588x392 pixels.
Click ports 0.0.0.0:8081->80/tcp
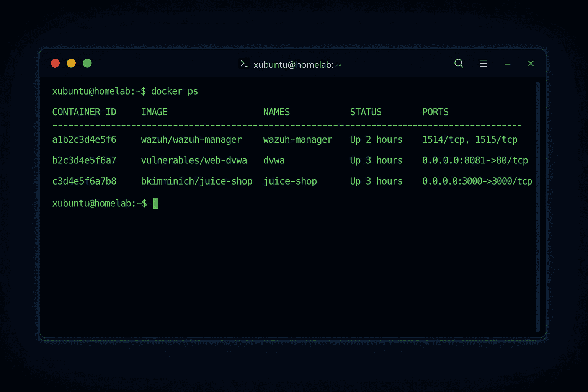(475, 160)
